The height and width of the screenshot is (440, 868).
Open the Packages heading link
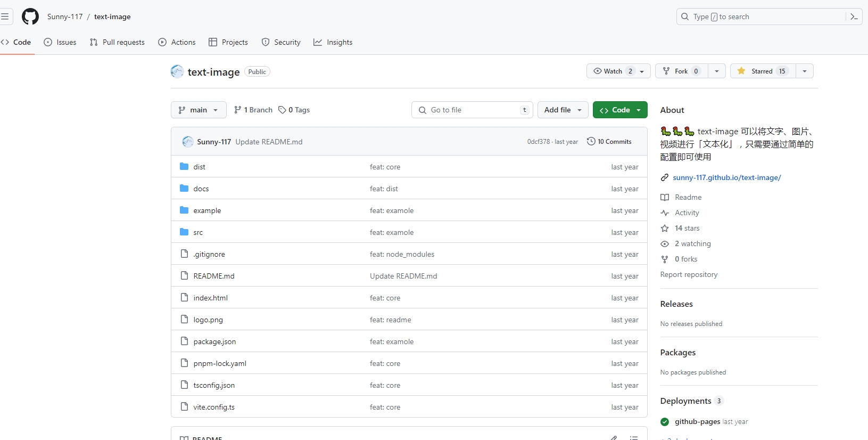point(677,352)
